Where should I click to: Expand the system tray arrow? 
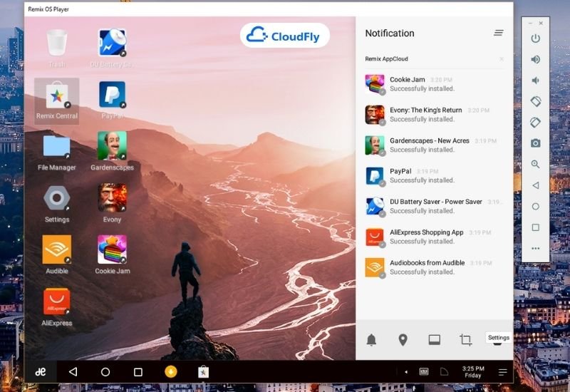coord(406,371)
